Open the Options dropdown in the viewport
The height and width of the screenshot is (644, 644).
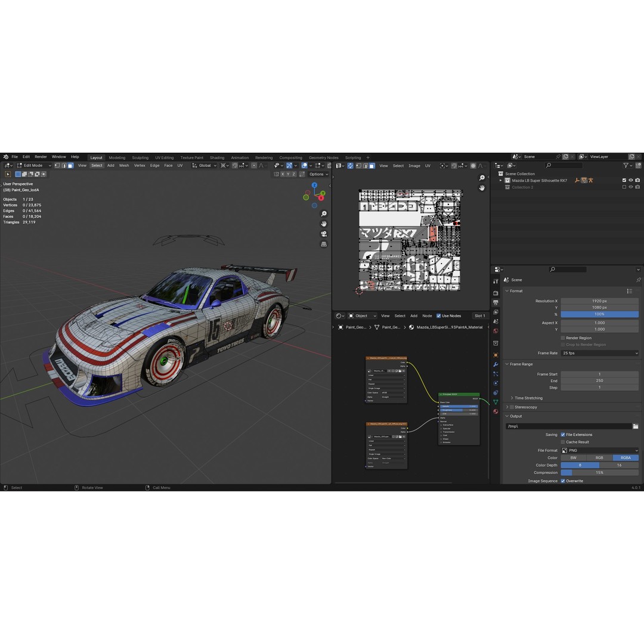click(x=318, y=174)
